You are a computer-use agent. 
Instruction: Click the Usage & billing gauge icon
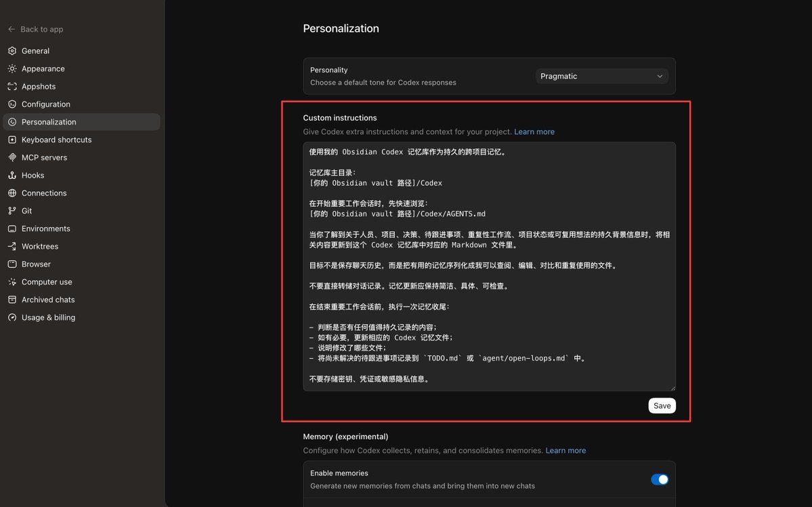point(12,317)
